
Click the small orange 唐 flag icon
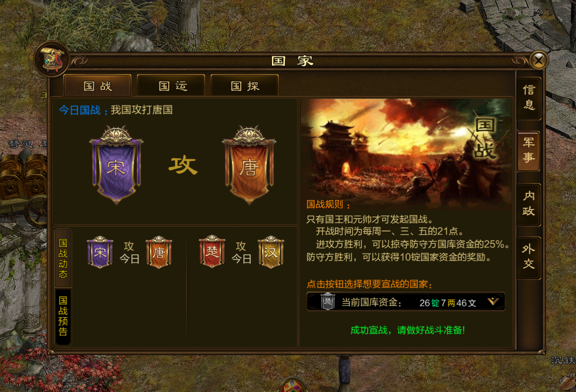click(159, 252)
